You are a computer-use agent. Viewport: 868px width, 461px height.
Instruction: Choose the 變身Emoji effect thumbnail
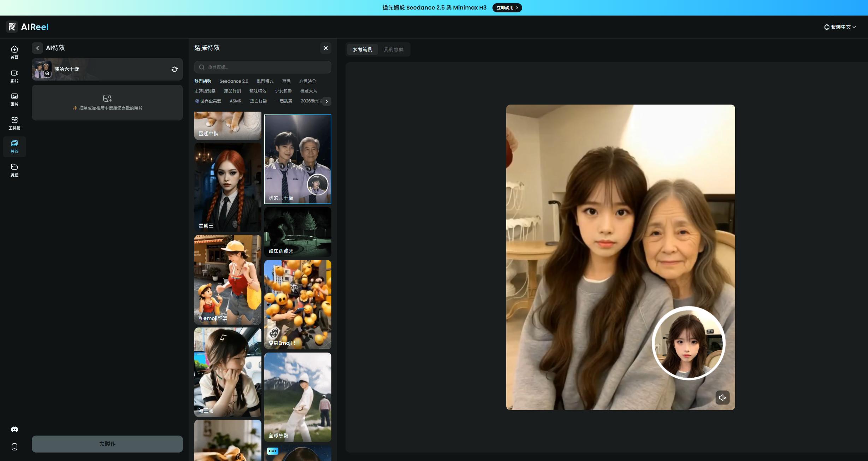point(298,305)
